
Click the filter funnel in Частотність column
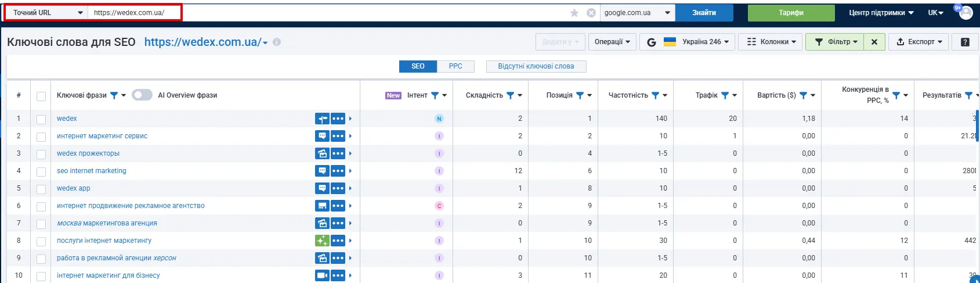coord(655,95)
